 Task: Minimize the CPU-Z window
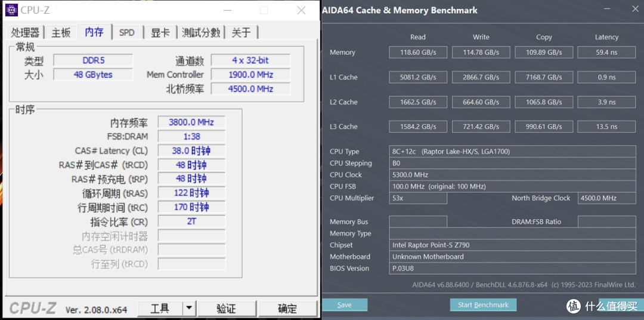[227, 11]
